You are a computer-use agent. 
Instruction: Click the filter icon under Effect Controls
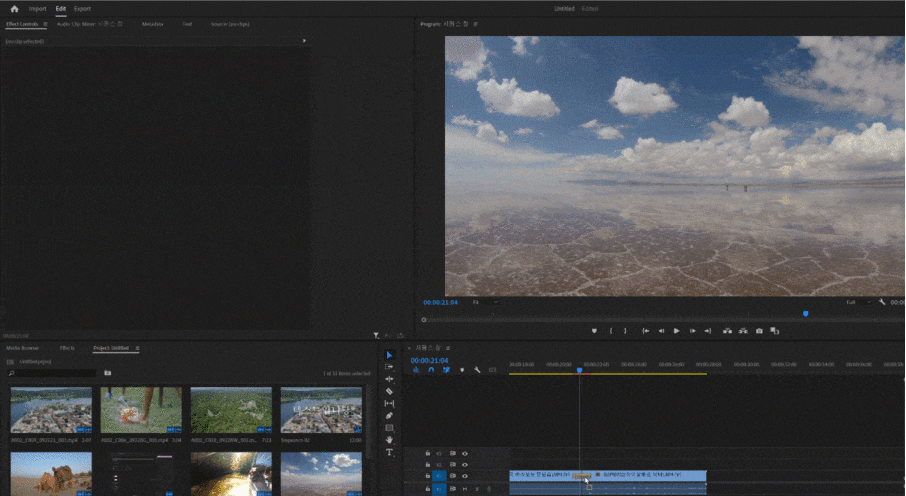pyautogui.click(x=376, y=335)
